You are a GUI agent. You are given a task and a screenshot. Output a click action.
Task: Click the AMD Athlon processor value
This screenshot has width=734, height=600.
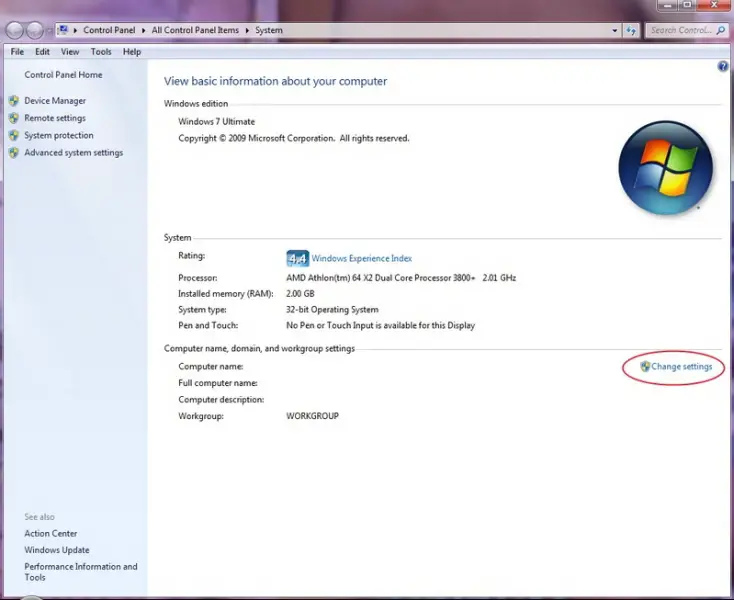(401, 278)
